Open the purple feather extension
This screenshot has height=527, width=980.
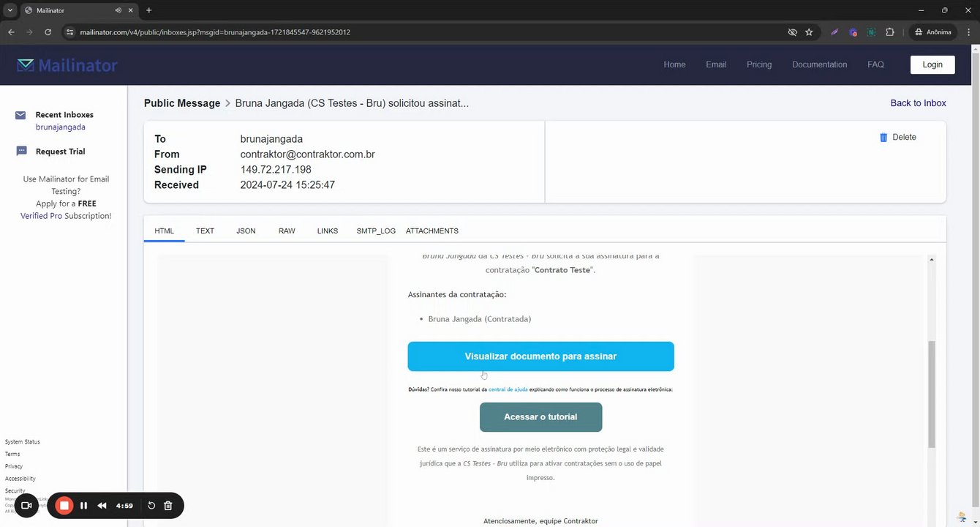[x=834, y=32]
